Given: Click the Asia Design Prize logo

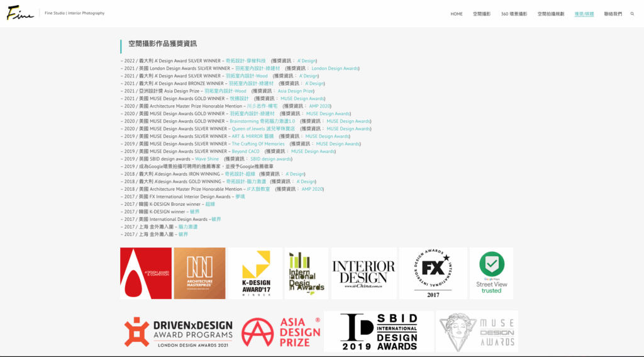Looking at the screenshot, I should (280, 332).
